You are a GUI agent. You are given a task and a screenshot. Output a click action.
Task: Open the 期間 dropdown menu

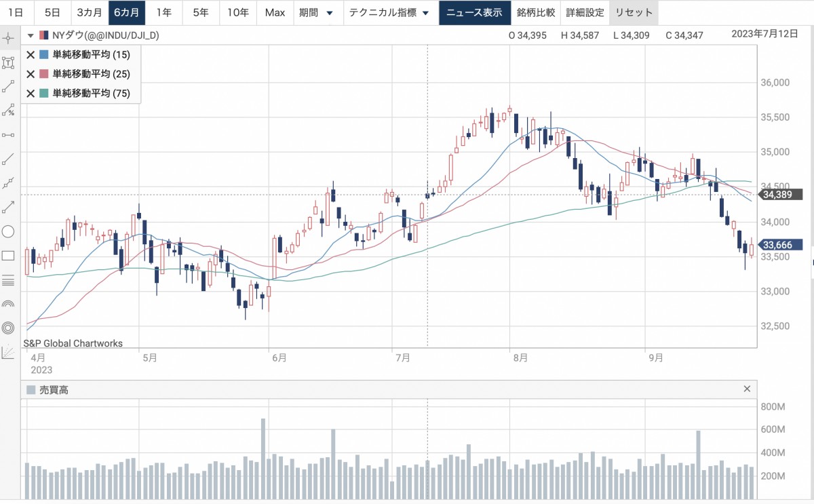point(316,13)
